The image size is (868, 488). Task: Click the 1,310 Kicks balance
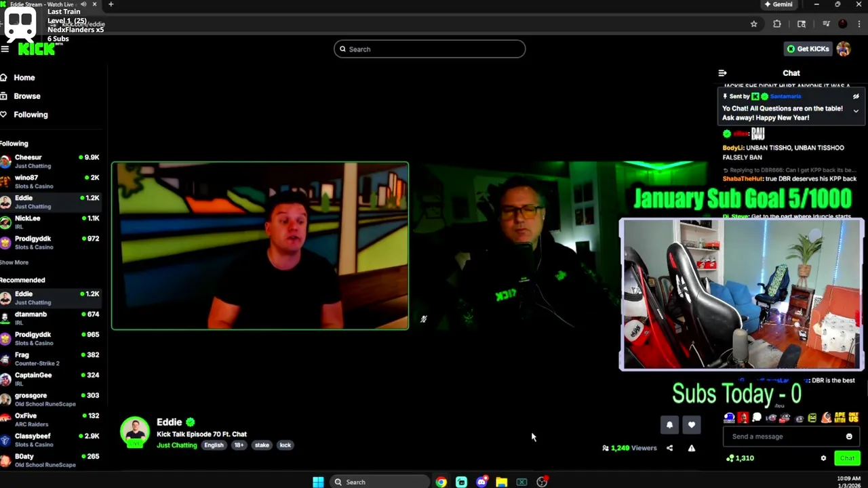tap(740, 458)
